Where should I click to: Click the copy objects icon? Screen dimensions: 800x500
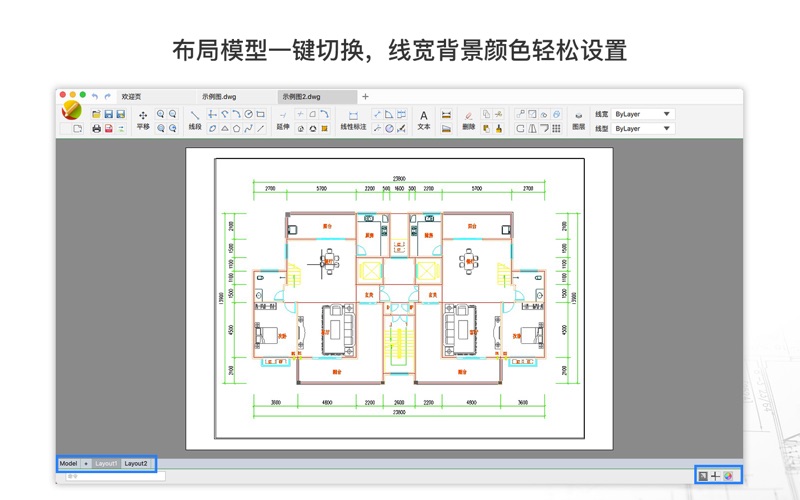click(486, 114)
